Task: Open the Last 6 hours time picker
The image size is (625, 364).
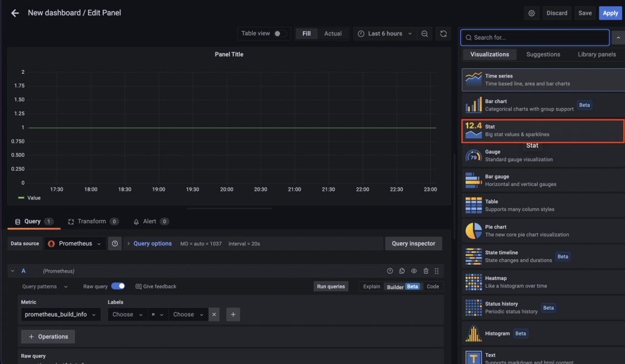Action: pyautogui.click(x=385, y=34)
